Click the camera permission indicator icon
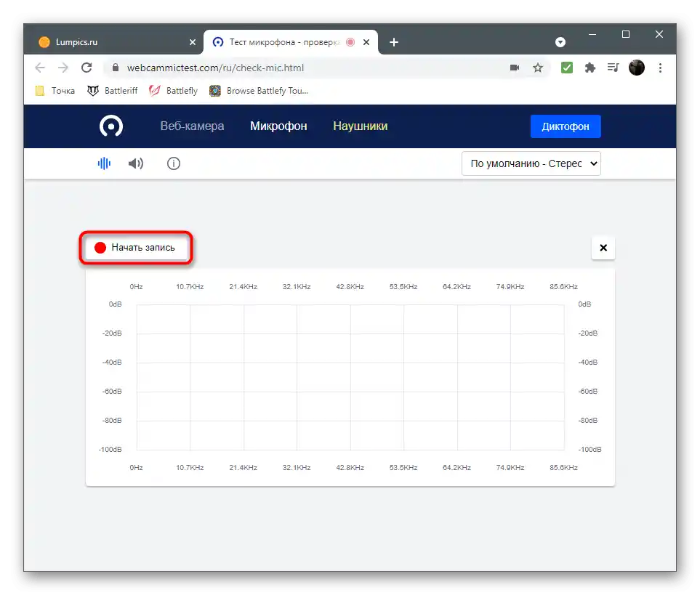The width and height of the screenshot is (700, 595). click(x=515, y=68)
